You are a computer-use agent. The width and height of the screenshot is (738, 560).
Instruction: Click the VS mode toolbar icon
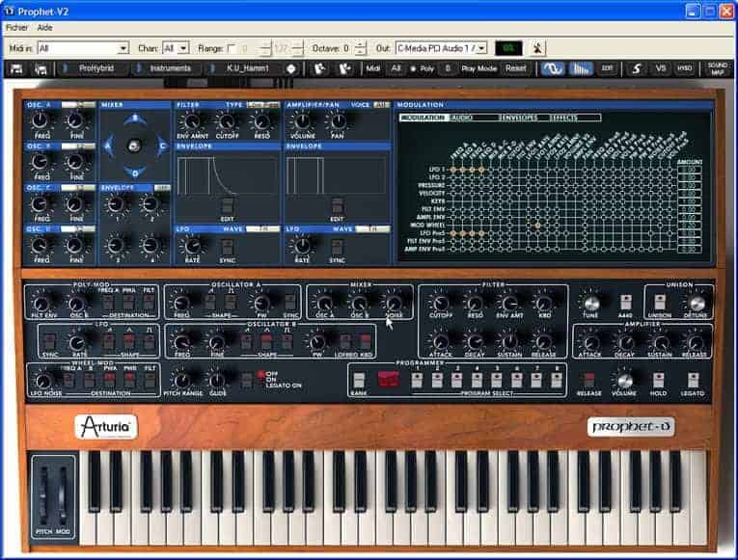[x=661, y=68]
